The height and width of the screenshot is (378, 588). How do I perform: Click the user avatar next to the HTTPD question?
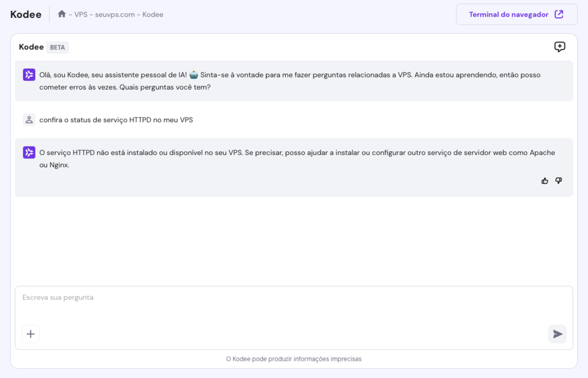(29, 119)
